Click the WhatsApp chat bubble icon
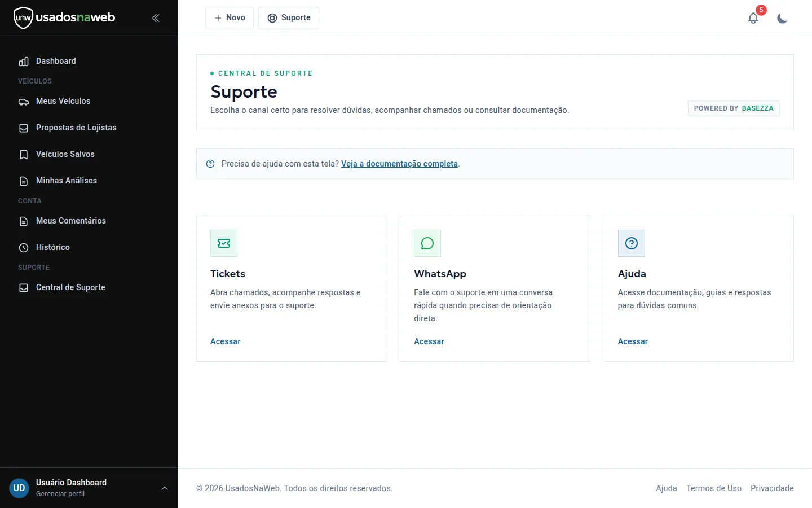 [427, 243]
